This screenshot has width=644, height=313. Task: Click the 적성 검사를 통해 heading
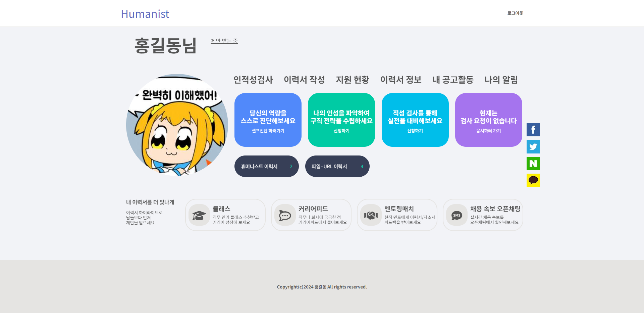415,113
